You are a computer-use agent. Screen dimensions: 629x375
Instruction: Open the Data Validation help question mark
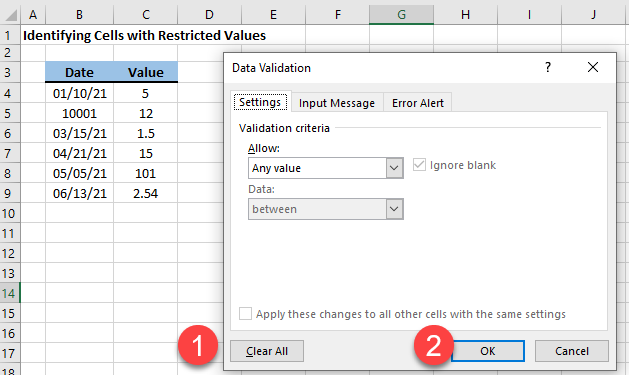[x=548, y=67]
